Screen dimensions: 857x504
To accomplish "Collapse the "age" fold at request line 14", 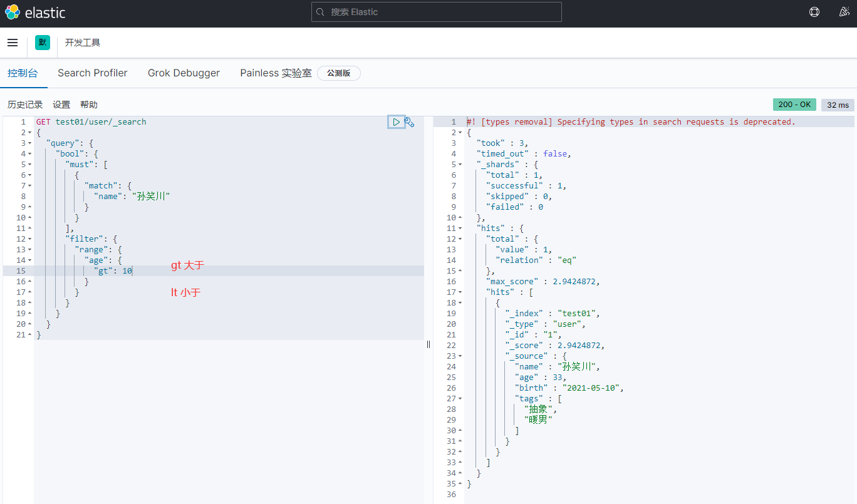I will click(x=30, y=260).
